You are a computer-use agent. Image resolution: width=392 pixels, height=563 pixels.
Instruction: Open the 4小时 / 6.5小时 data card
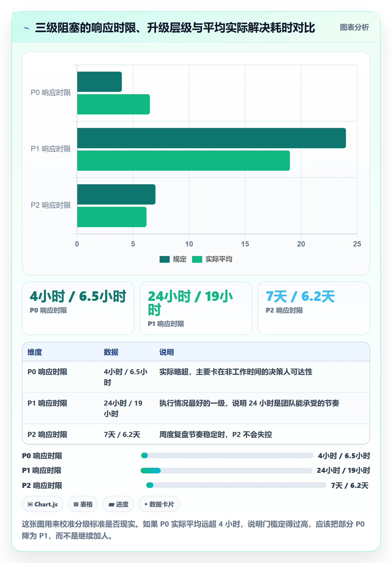(x=78, y=308)
